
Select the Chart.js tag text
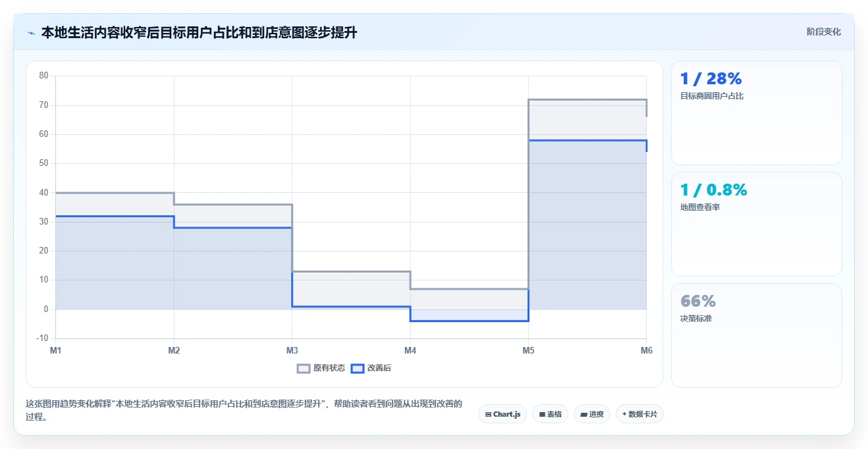pyautogui.click(x=507, y=414)
